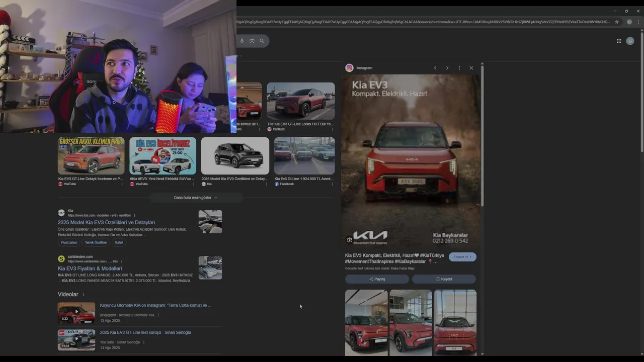Open options next to sahibinden.com result URL
This screenshot has width=644, height=362.
(121, 261)
